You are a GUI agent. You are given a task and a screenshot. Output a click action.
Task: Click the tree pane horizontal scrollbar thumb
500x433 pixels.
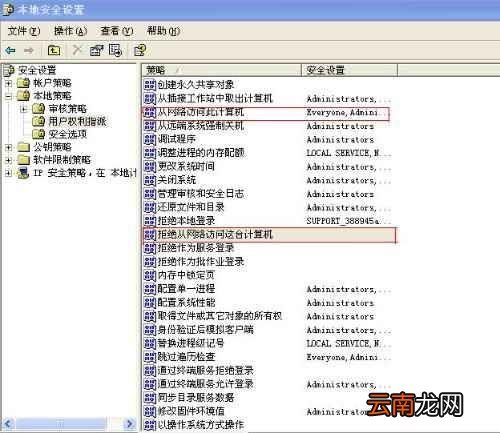tap(60, 424)
